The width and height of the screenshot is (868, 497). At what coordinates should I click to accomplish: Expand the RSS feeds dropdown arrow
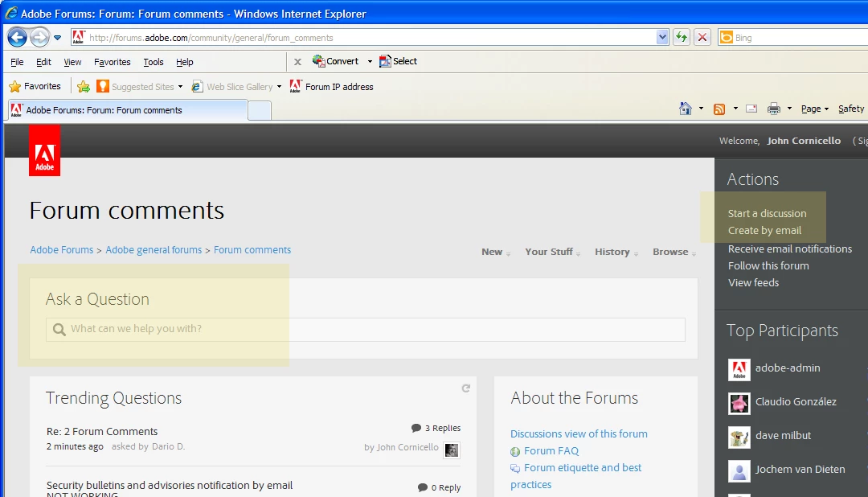coord(735,109)
